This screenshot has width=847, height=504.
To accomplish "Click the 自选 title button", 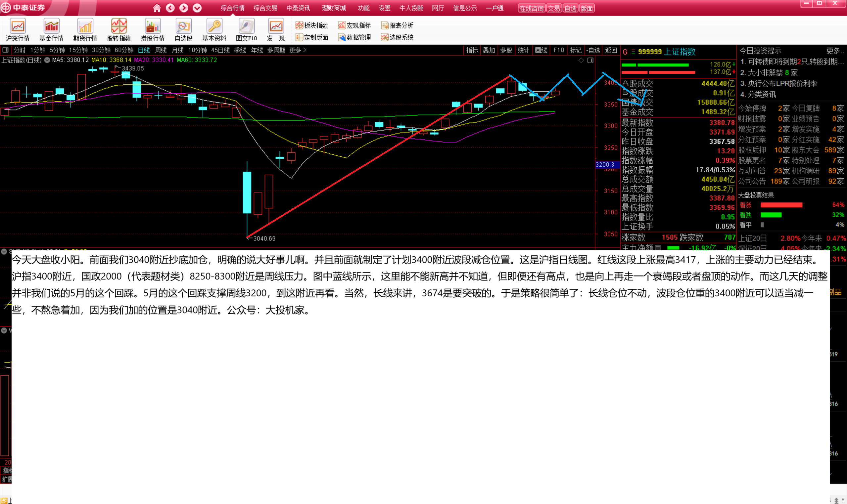I will [570, 9].
